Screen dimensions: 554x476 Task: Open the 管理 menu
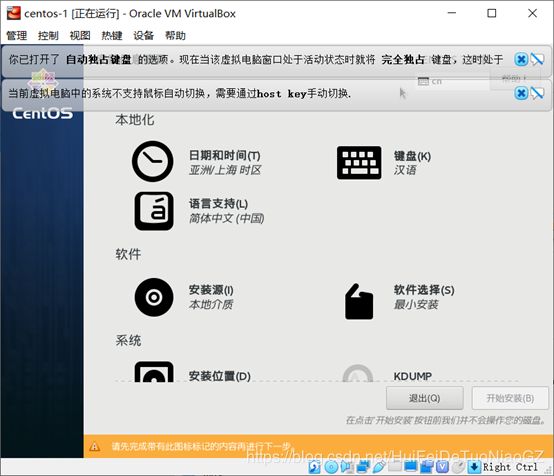click(17, 35)
